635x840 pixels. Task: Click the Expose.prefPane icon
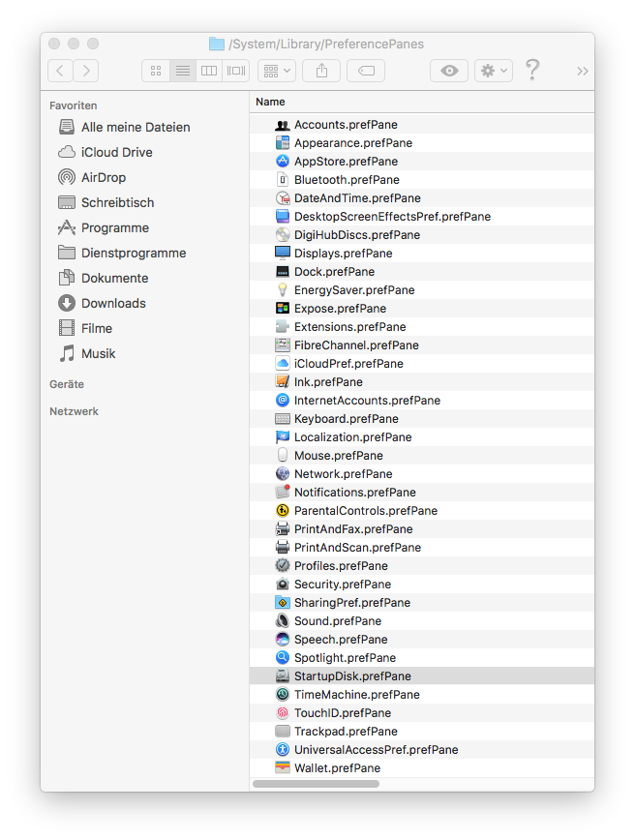[283, 309]
